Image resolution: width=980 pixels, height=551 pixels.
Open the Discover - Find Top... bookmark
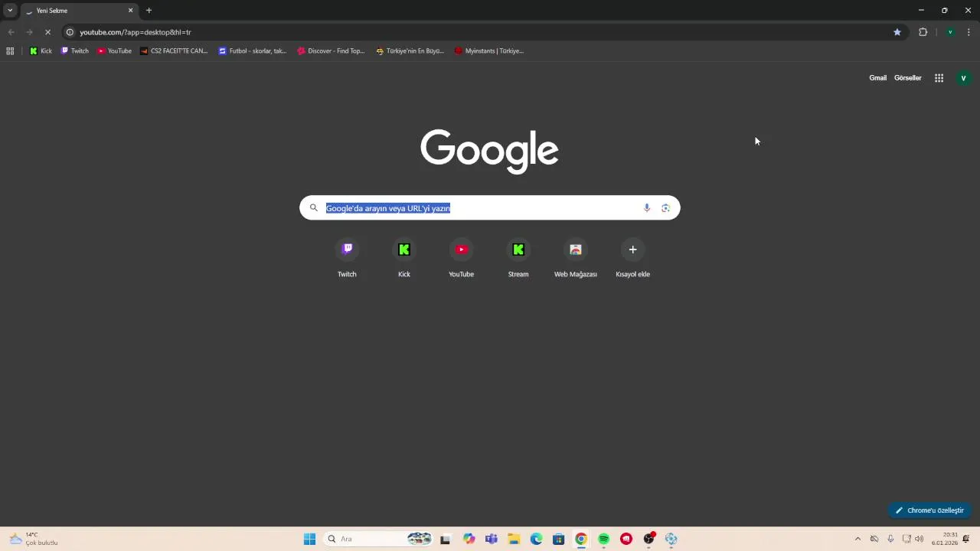tap(331, 51)
